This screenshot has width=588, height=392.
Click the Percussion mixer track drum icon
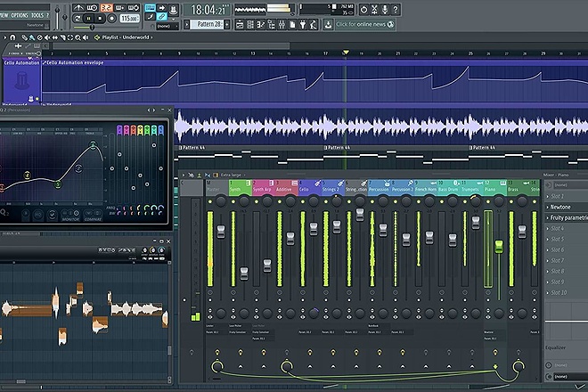tap(387, 184)
